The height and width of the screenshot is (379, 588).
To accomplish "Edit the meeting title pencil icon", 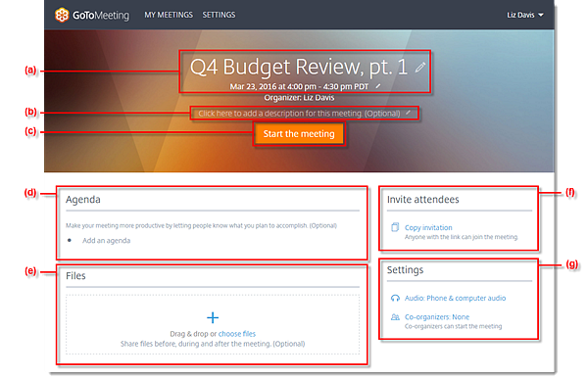I will (420, 68).
